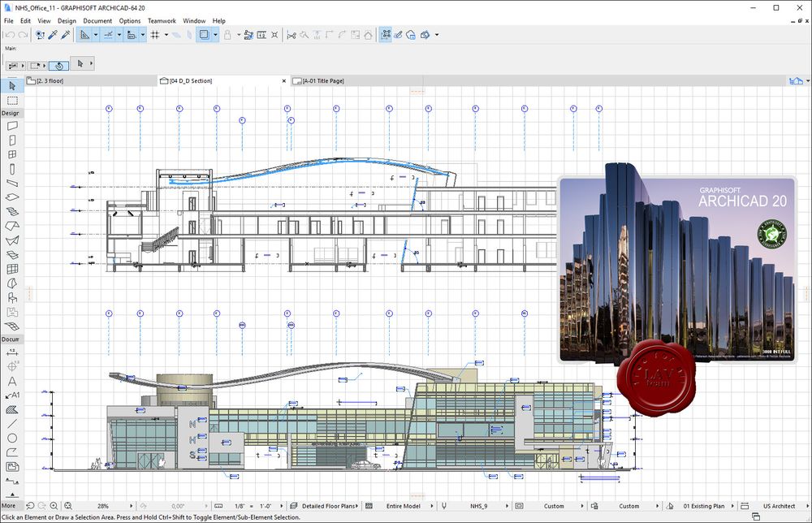812x523 pixels.
Task: Choose the Skylight tool
Action: click(12, 255)
